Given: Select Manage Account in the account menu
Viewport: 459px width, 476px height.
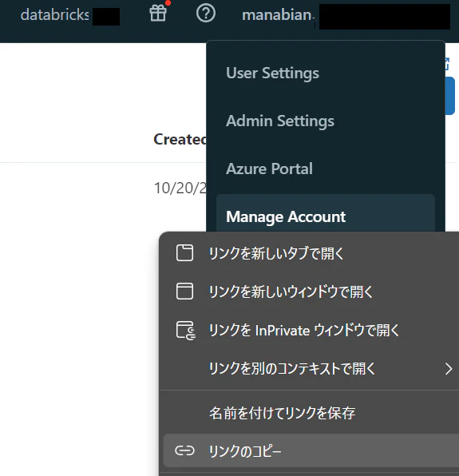Looking at the screenshot, I should 326,214.
